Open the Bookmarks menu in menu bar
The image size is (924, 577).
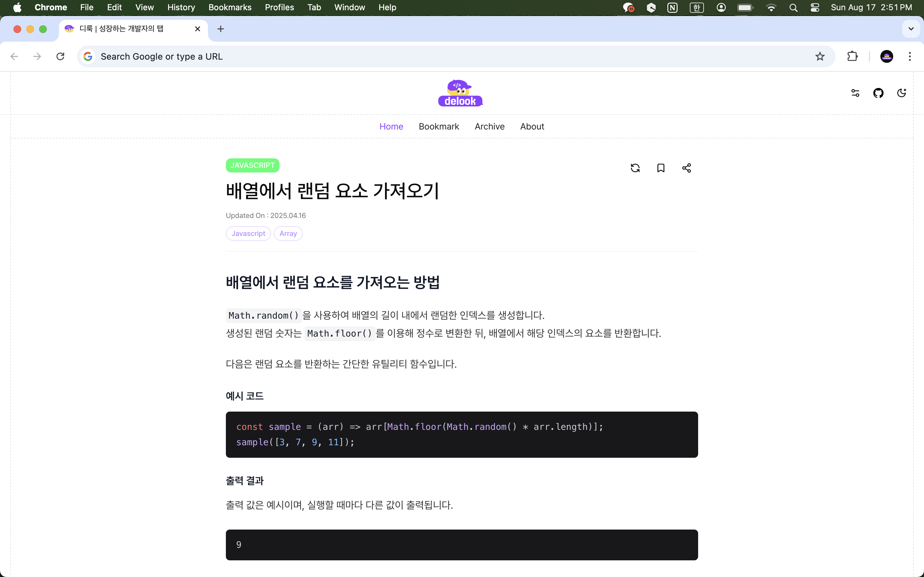pyautogui.click(x=229, y=7)
